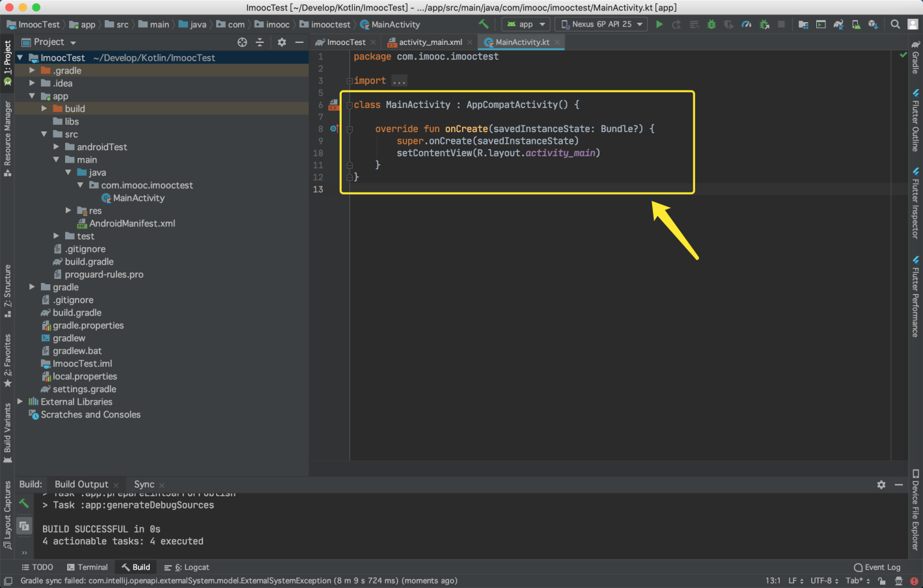Click the Search Everywhere magnifier icon
The image size is (923, 588).
tap(896, 24)
